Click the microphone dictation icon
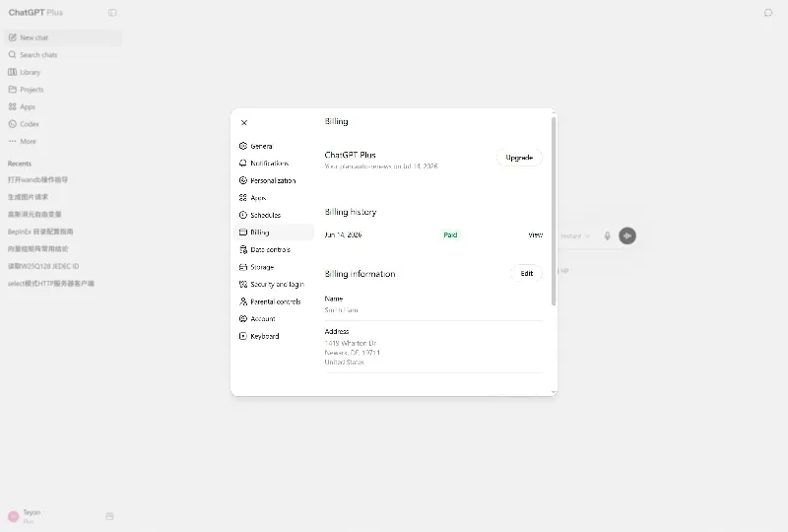 (x=607, y=235)
